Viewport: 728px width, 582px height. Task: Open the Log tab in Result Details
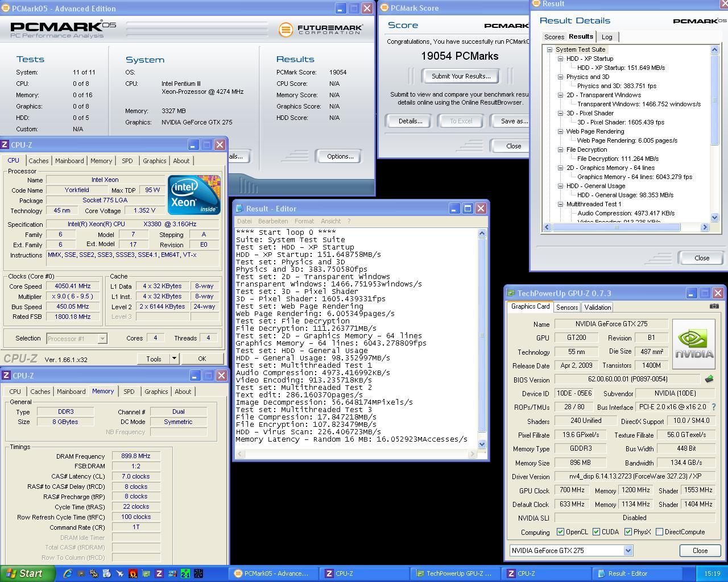click(607, 37)
